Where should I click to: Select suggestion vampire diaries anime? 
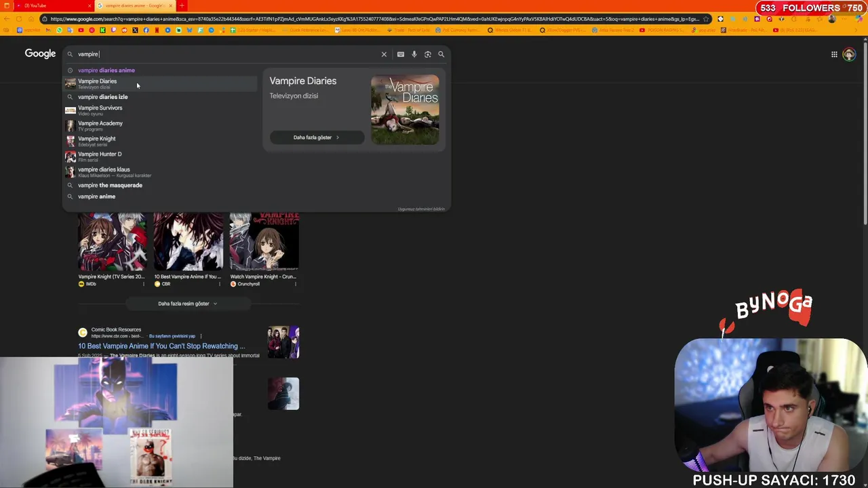[160, 70]
